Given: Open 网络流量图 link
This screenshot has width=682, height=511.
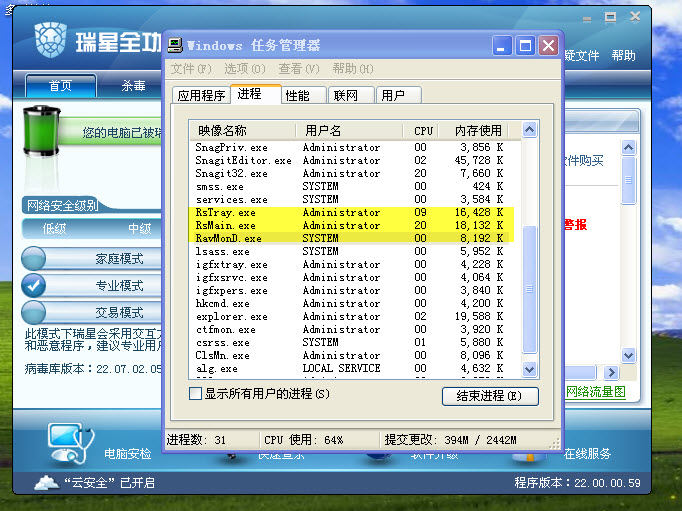Looking at the screenshot, I should (595, 392).
